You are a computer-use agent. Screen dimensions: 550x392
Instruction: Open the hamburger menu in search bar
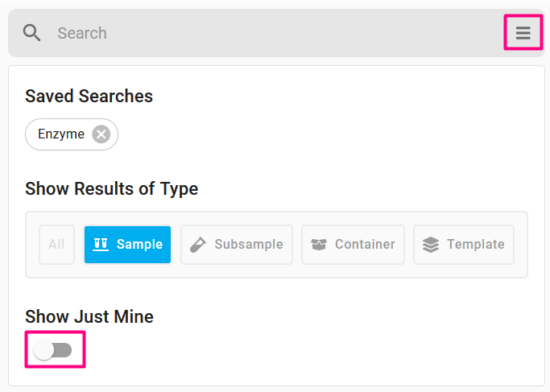523,33
